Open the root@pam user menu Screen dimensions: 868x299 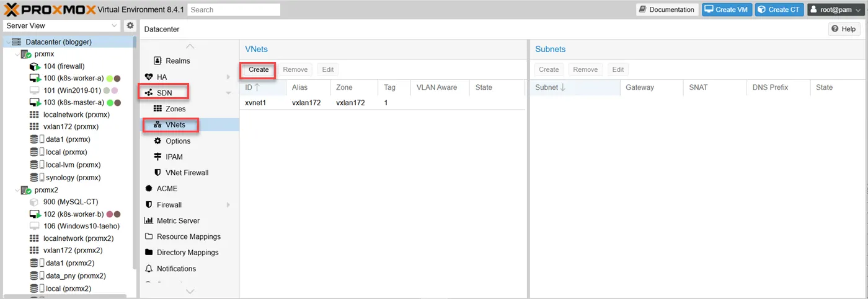835,9
